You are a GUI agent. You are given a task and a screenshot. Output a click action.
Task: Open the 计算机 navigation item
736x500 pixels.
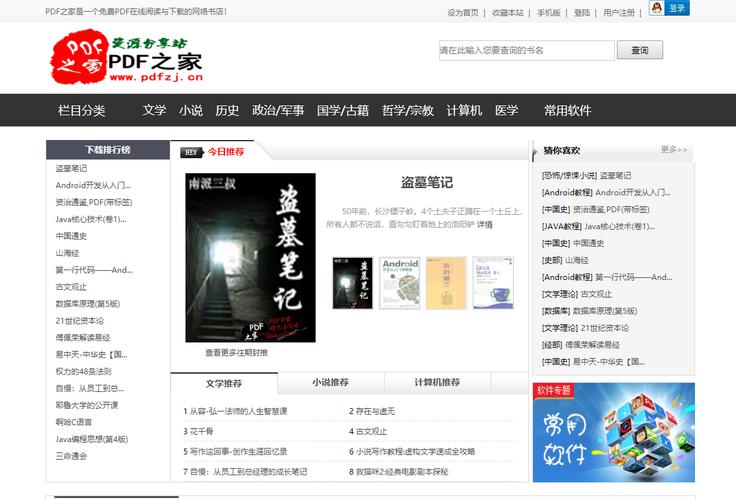point(464,110)
